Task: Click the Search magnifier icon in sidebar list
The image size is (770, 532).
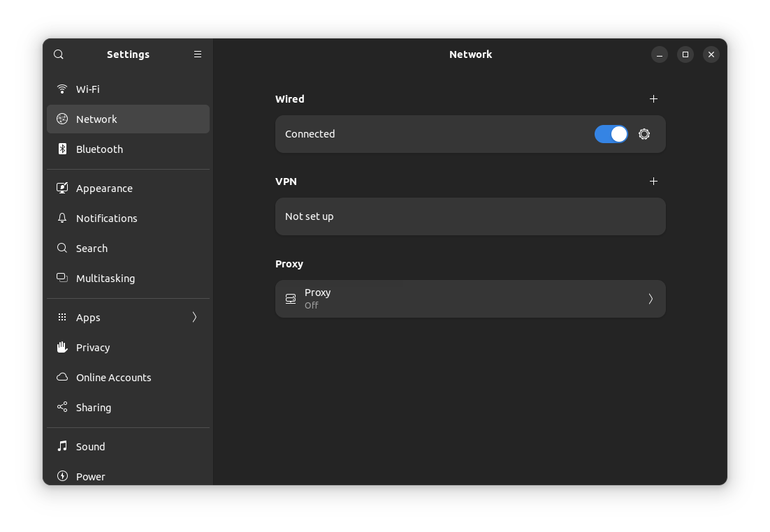Action: coord(62,248)
